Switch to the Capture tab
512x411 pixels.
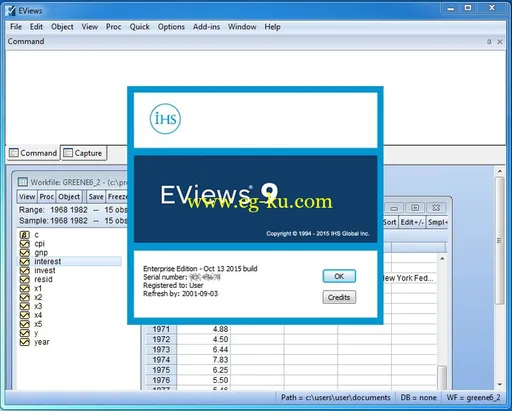(x=84, y=153)
